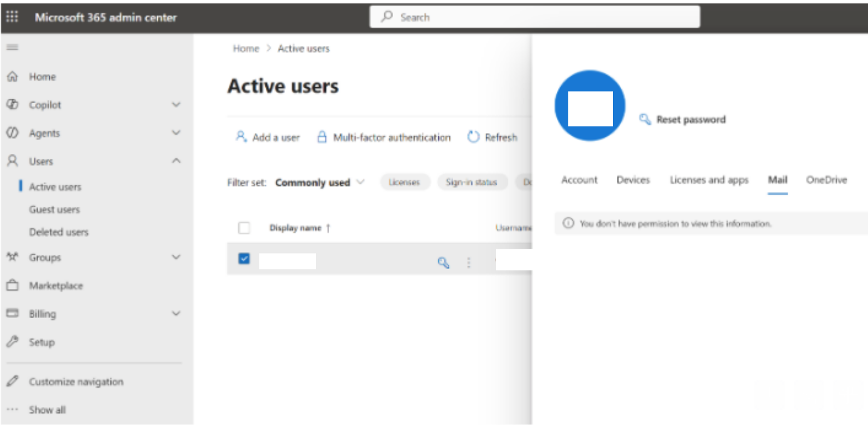
Task: Click the key icon in the selected user row
Action: click(x=443, y=263)
